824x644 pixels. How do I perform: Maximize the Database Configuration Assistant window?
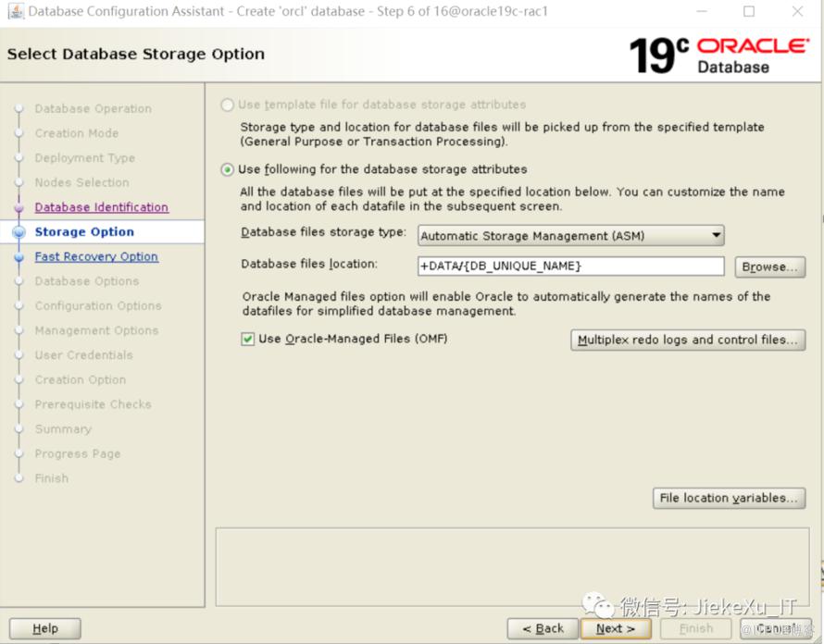[749, 11]
